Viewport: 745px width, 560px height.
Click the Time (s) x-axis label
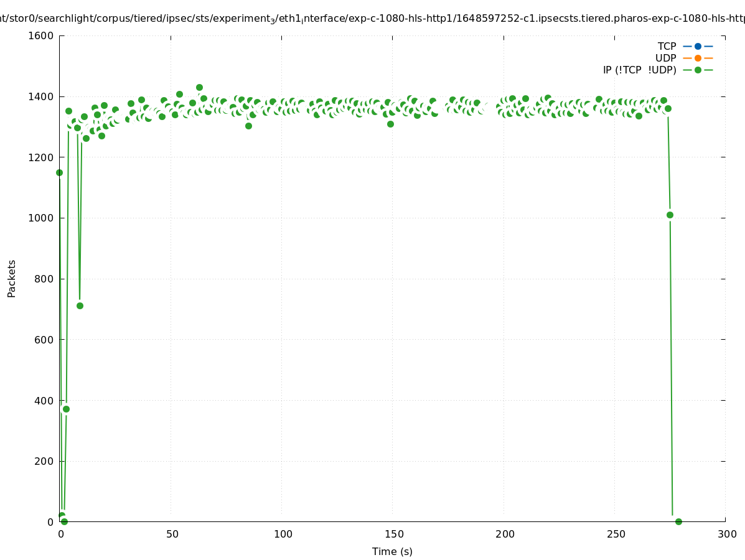392,551
